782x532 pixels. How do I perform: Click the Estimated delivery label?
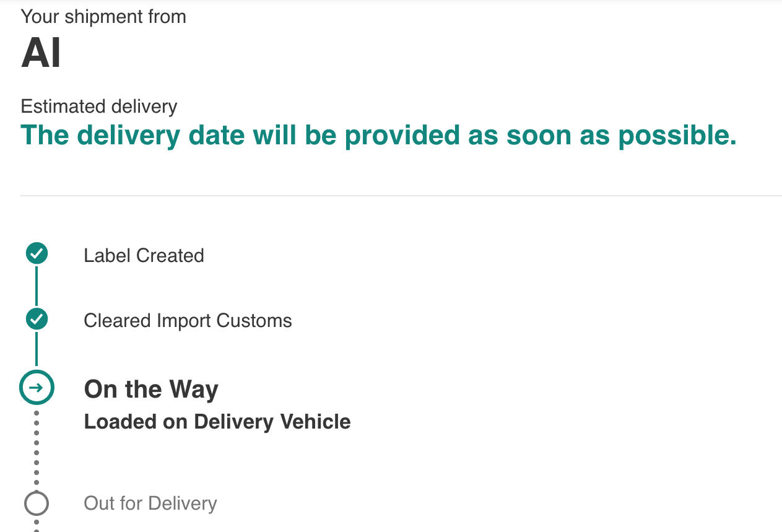pyautogui.click(x=99, y=107)
